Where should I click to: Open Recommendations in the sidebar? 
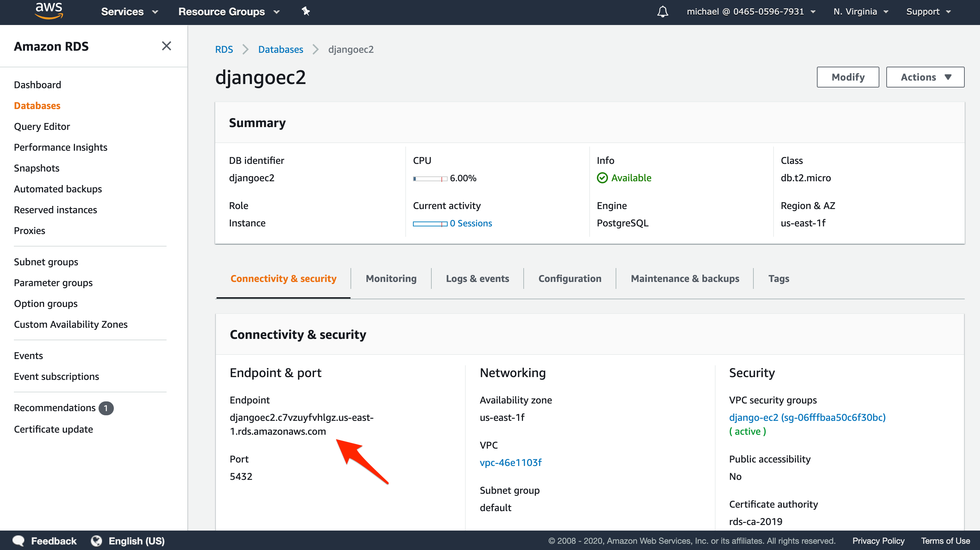point(55,408)
